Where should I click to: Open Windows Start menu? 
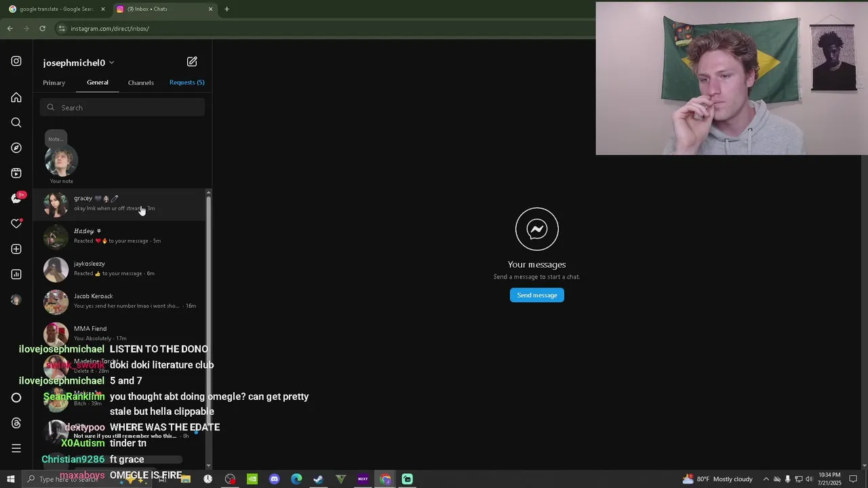pyautogui.click(x=10, y=479)
